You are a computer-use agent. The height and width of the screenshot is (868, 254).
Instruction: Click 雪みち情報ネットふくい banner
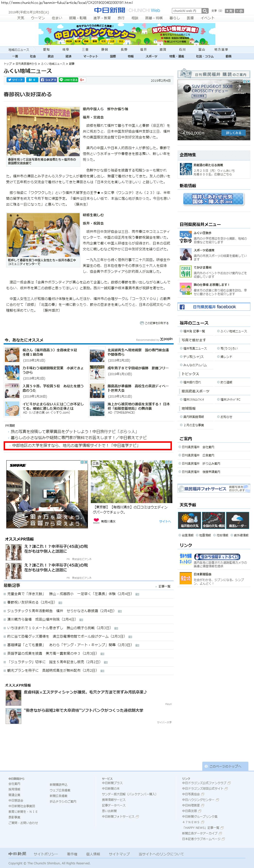217,557
